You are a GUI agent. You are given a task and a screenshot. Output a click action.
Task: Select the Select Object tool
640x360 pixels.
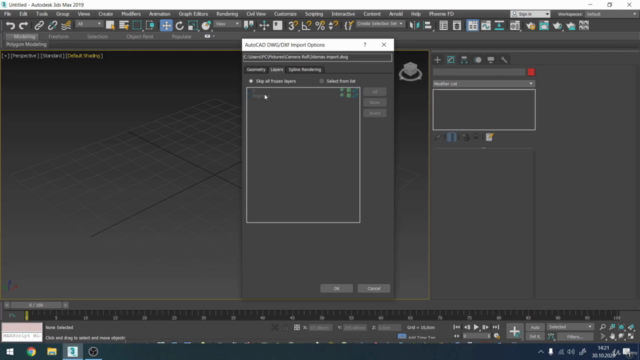click(x=110, y=26)
